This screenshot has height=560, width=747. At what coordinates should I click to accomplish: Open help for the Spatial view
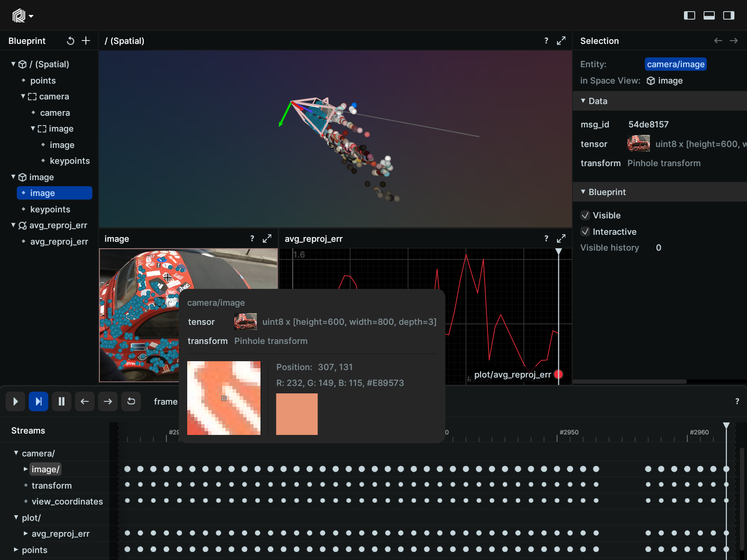pyautogui.click(x=546, y=41)
